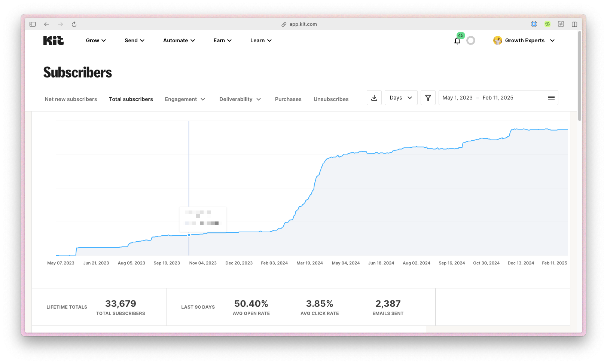Open the filter funnel icon
Screen dimensions: 607x364
click(428, 98)
